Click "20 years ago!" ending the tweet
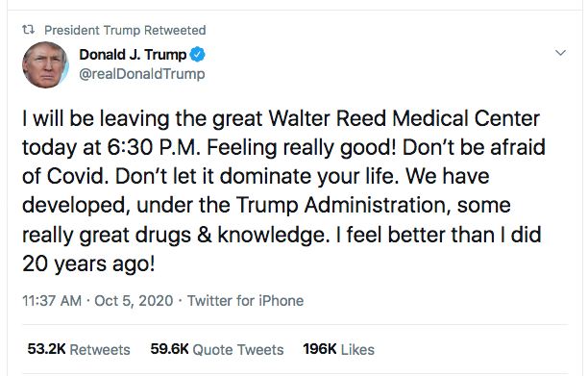This screenshot has width=588, height=376. pyautogui.click(x=88, y=263)
